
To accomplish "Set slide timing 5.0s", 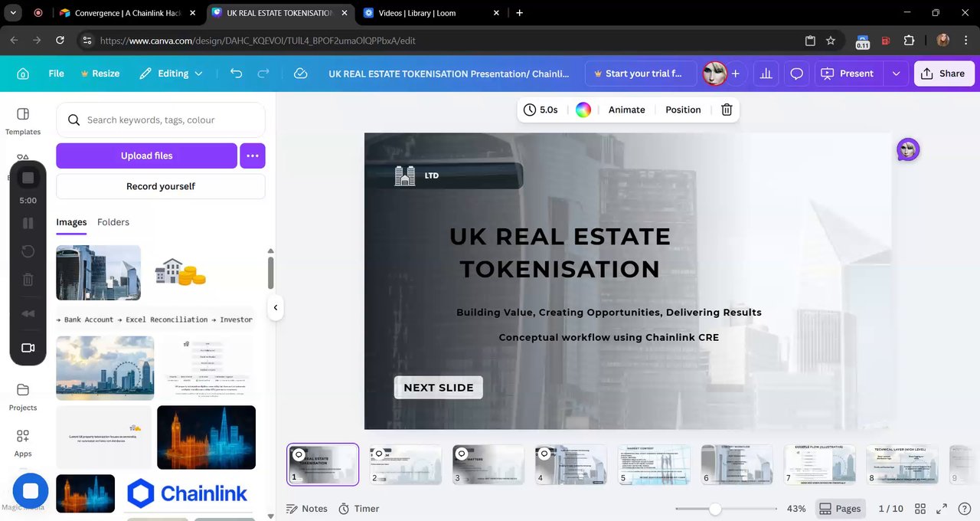I will point(541,110).
